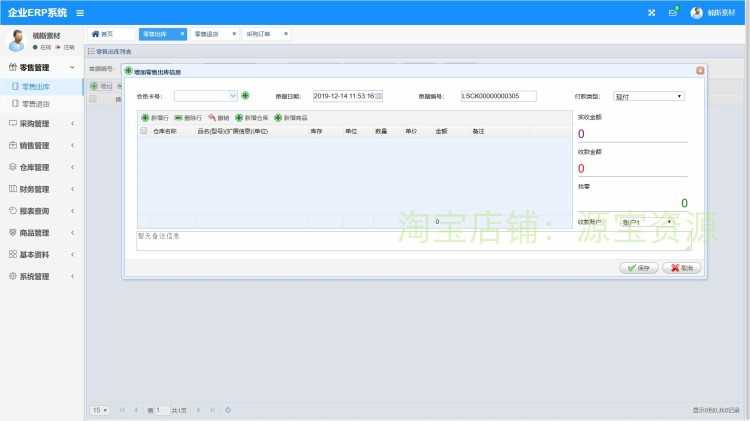
Task: Click the green plus next to member card field
Action: (x=245, y=96)
